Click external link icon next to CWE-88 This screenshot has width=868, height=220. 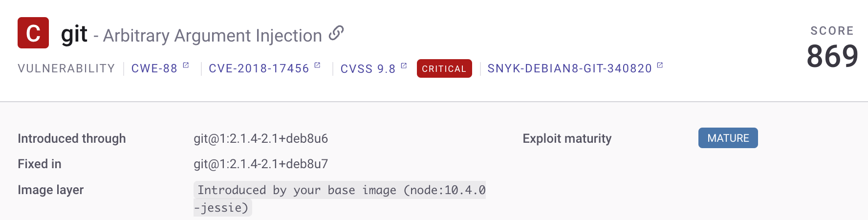[x=186, y=65]
